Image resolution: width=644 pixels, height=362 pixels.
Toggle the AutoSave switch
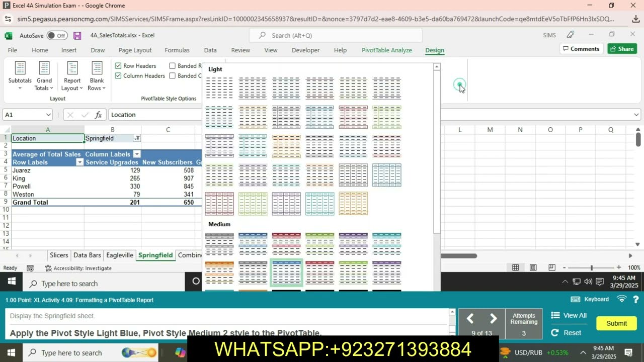point(57,36)
